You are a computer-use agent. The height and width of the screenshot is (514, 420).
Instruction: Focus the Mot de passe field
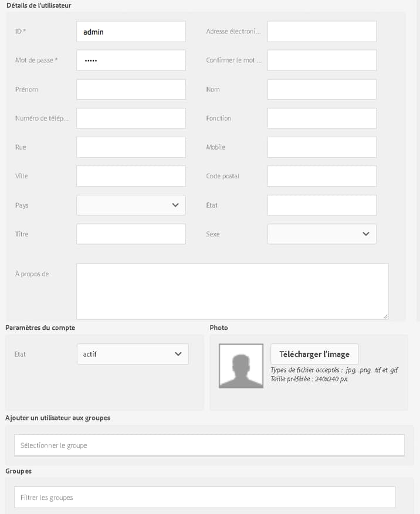[131, 60]
